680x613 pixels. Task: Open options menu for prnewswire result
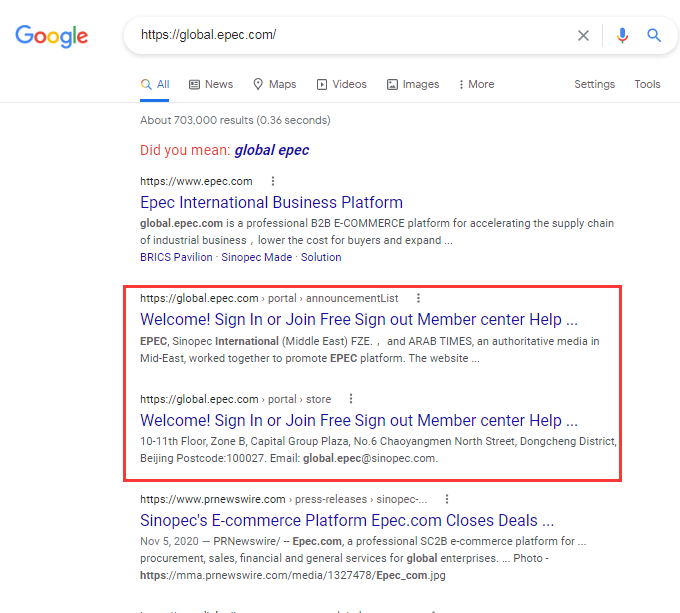[447, 499]
